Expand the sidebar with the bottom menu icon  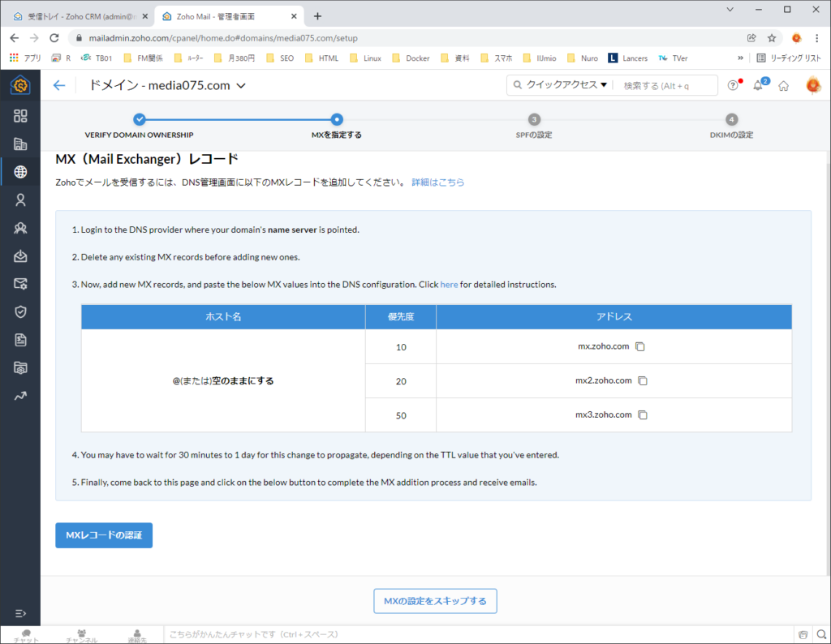click(20, 613)
